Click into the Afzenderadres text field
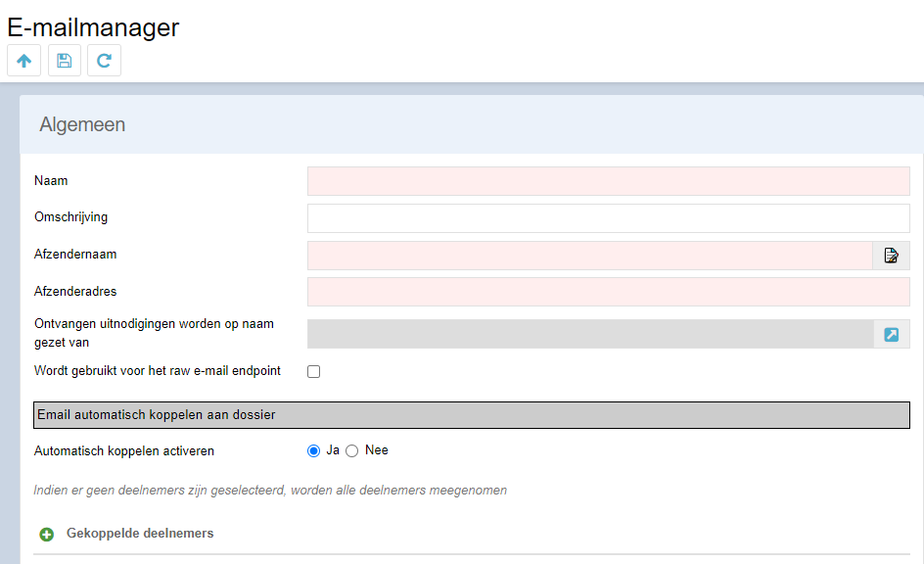 tap(608, 292)
